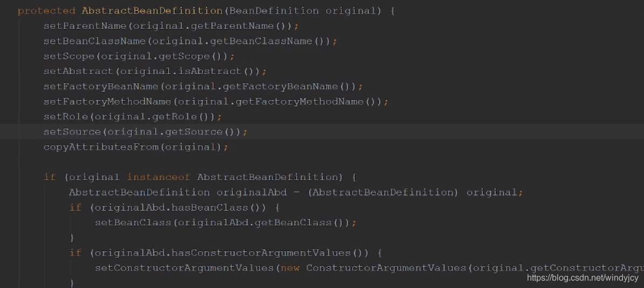
Task: Click the setScope statement
Action: coord(139,57)
